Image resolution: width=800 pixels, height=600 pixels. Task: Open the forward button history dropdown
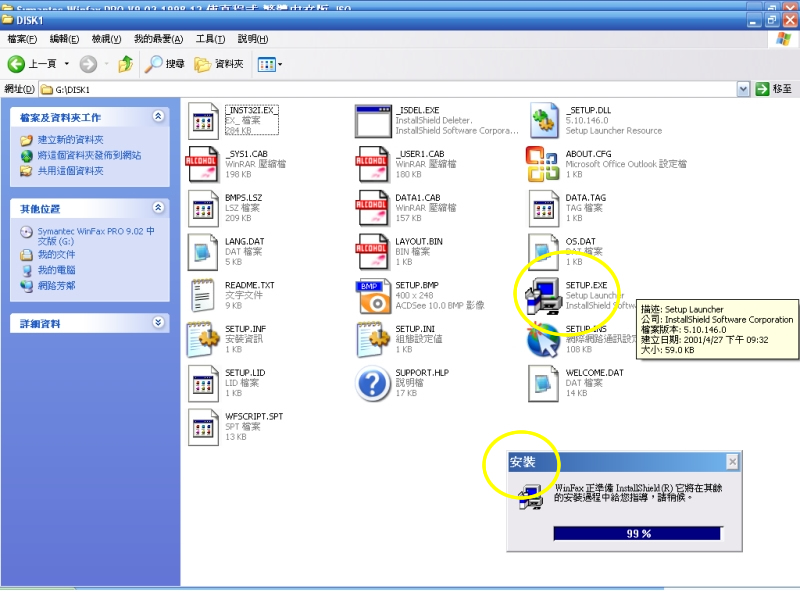point(106,64)
